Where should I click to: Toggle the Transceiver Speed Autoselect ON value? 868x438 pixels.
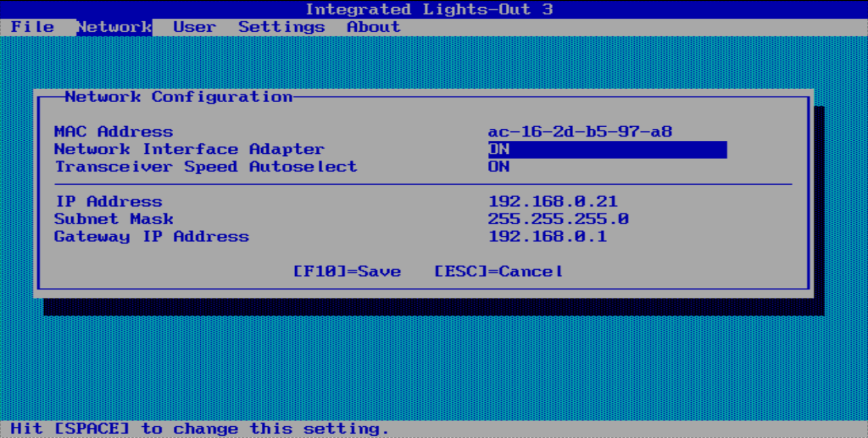499,167
